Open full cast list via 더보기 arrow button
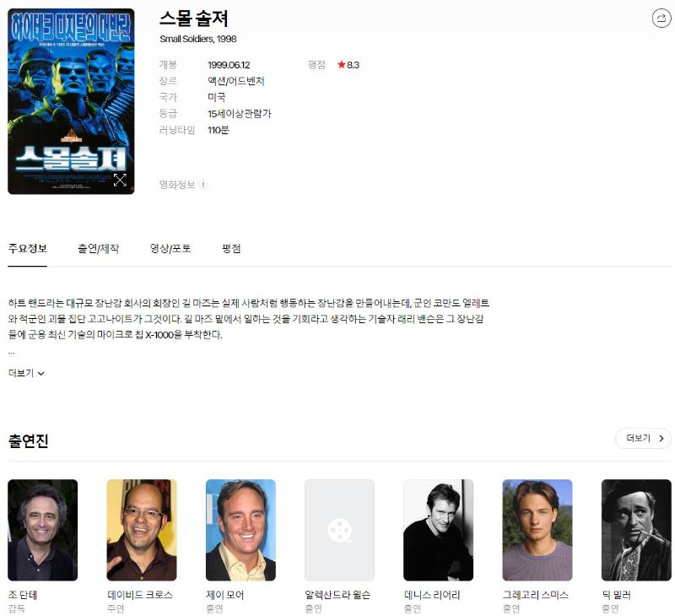This screenshot has height=616, width=675. click(643, 438)
